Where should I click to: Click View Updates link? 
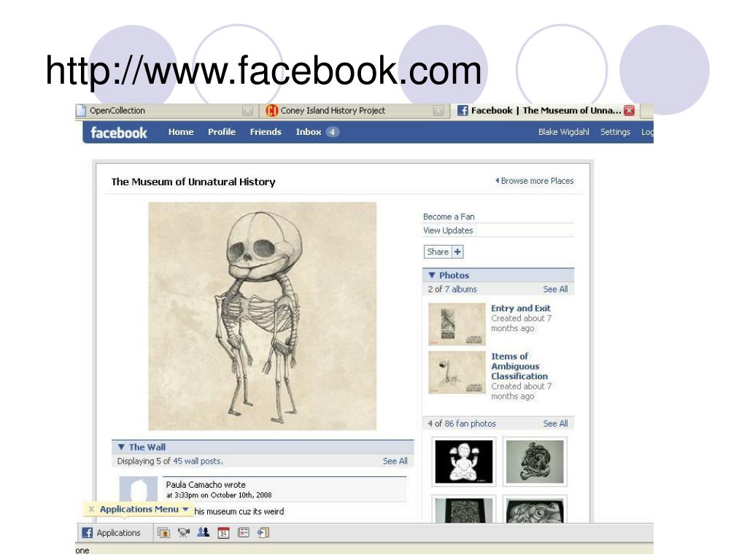(x=448, y=230)
